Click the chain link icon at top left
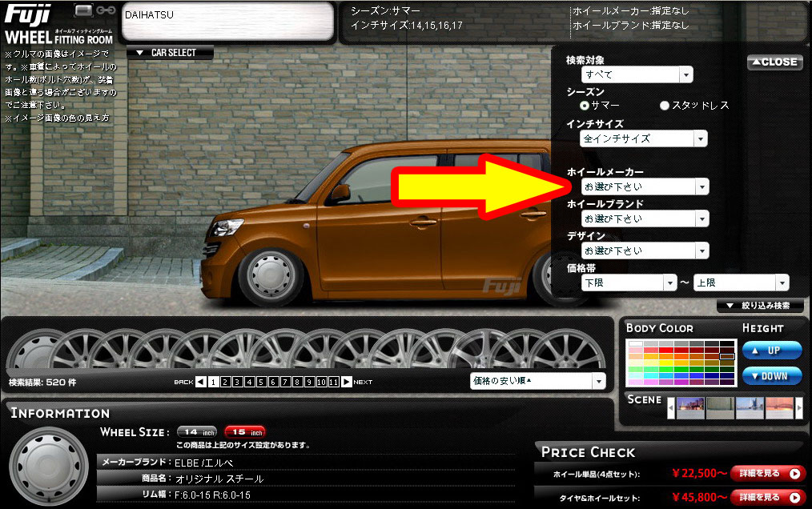812x509 pixels. click(106, 10)
